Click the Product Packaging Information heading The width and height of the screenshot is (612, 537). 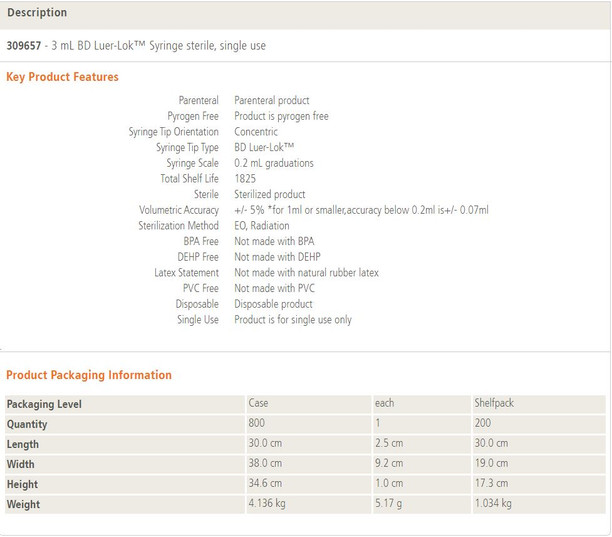(89, 375)
